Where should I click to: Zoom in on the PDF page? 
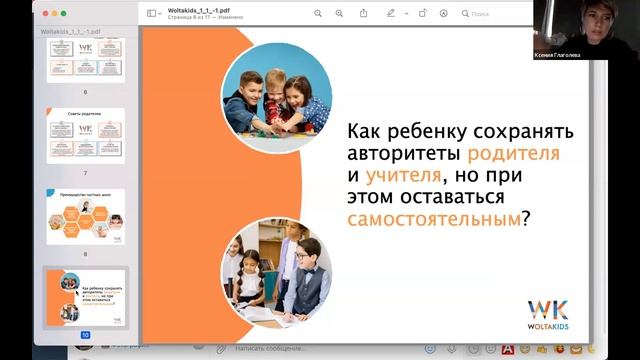[339, 13]
